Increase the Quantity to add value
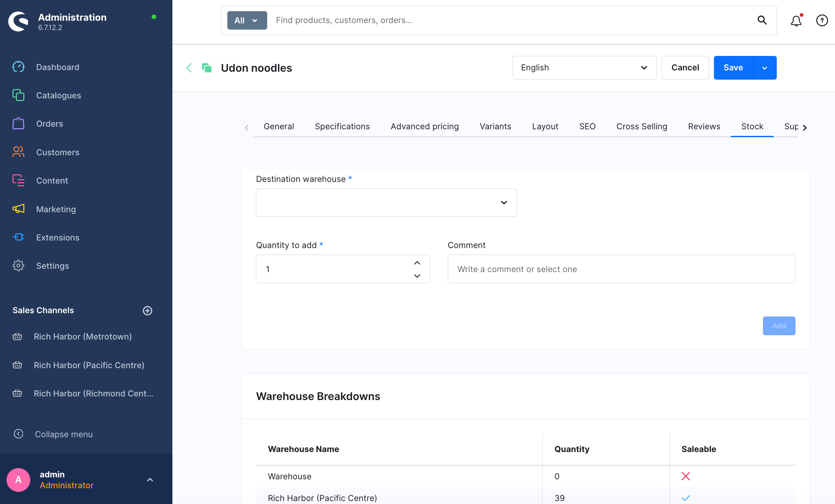 [x=417, y=263]
